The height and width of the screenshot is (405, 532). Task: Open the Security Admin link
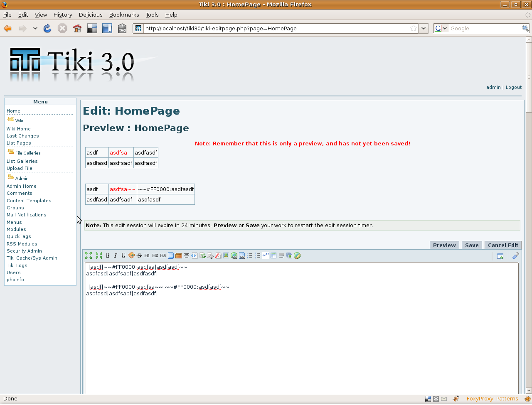24,251
